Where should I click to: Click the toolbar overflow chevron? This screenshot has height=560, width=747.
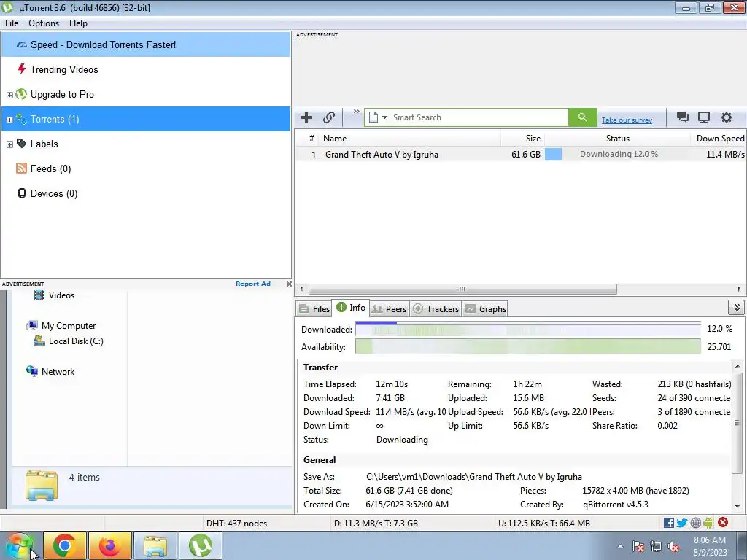tap(356, 112)
